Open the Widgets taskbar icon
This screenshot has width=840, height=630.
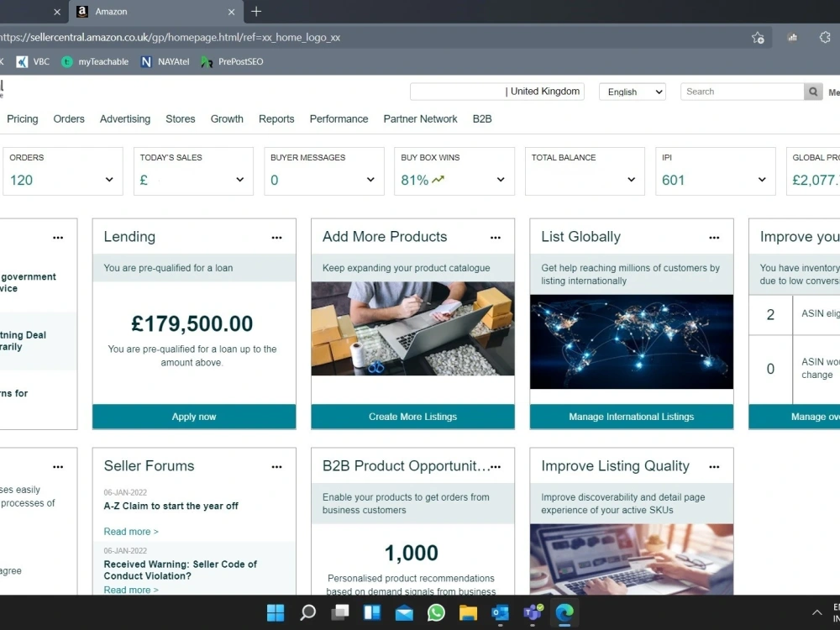pos(372,612)
